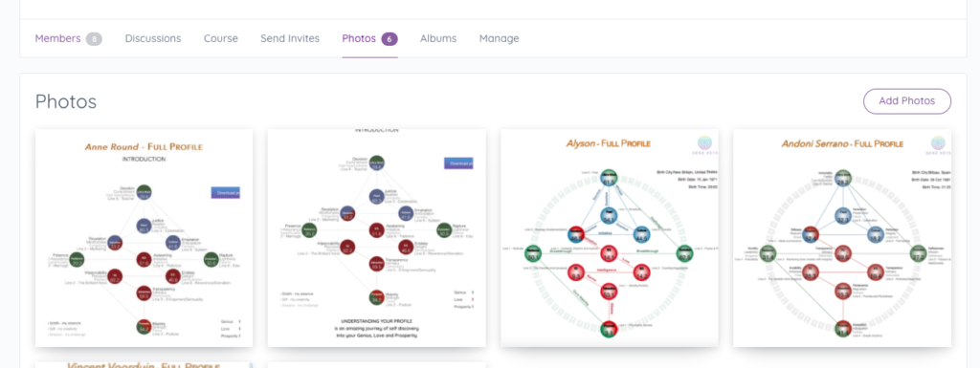This screenshot has height=368, width=980.
Task: Open the Manage tab
Action: 499,38
